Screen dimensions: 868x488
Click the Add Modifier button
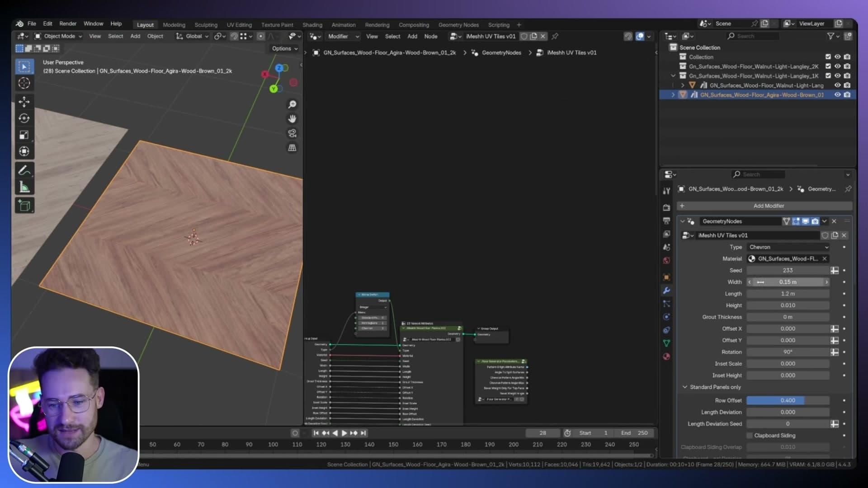tap(764, 206)
